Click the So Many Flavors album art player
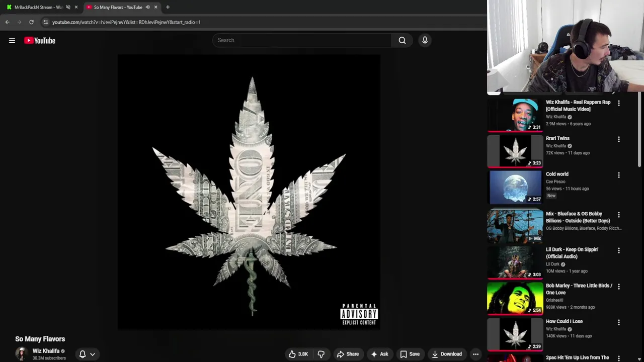Viewport: 644px width, 362px height. [x=249, y=192]
